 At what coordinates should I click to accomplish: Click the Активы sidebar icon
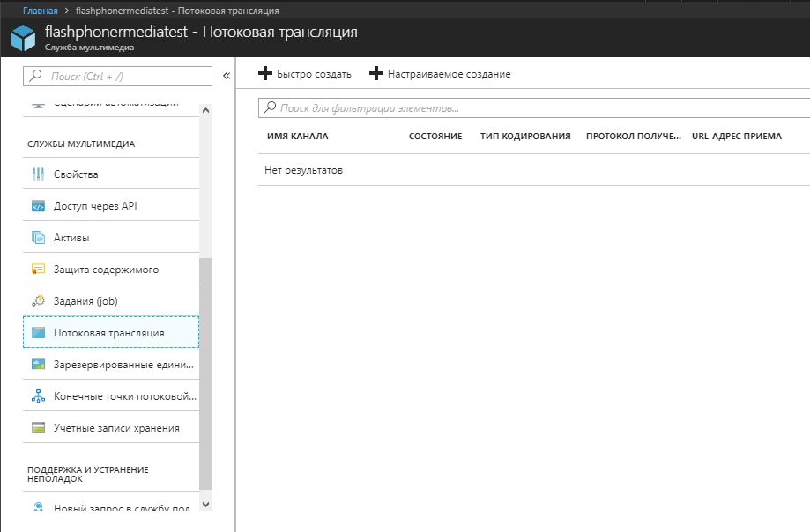click(38, 238)
